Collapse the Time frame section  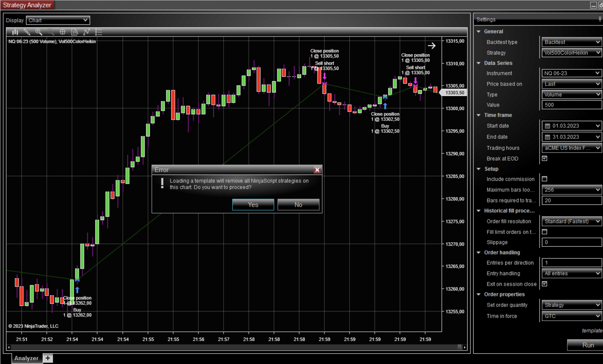[479, 115]
